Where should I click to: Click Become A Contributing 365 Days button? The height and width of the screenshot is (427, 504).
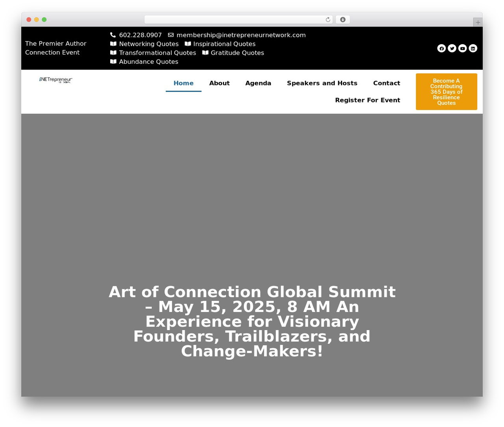[447, 92]
